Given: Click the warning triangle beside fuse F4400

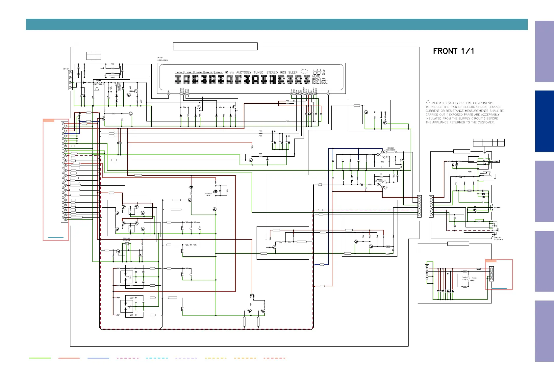Looking at the screenshot, I should click(x=97, y=89).
